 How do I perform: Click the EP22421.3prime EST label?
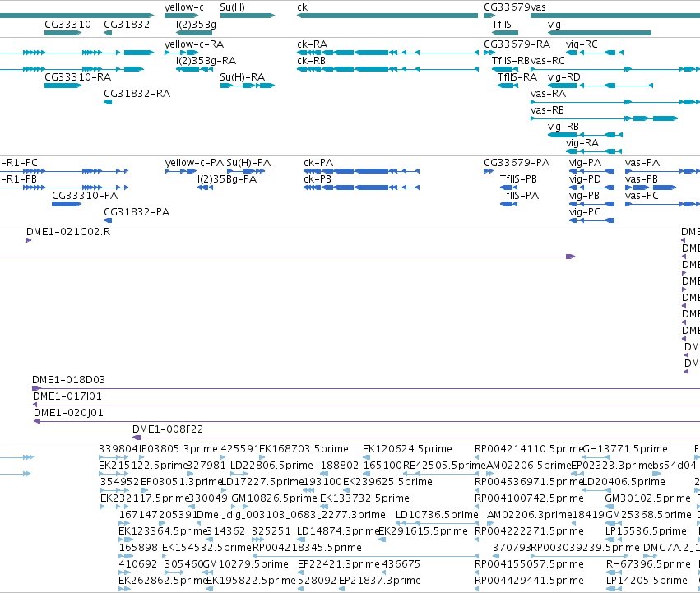click(339, 565)
